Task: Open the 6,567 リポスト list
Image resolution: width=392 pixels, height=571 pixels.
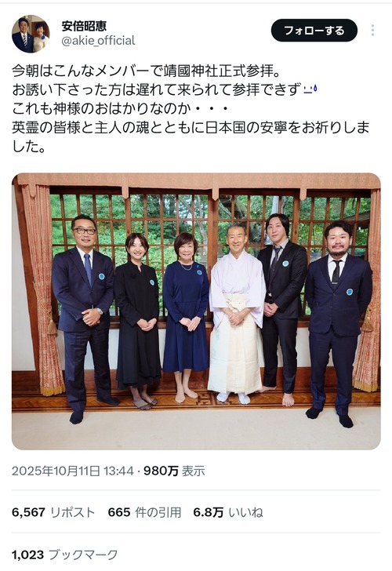Action: click(x=53, y=512)
